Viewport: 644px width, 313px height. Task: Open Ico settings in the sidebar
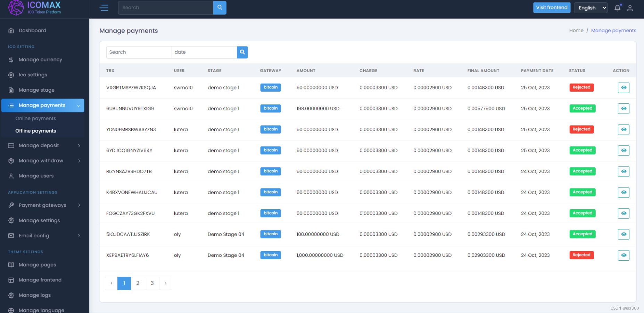(x=33, y=75)
